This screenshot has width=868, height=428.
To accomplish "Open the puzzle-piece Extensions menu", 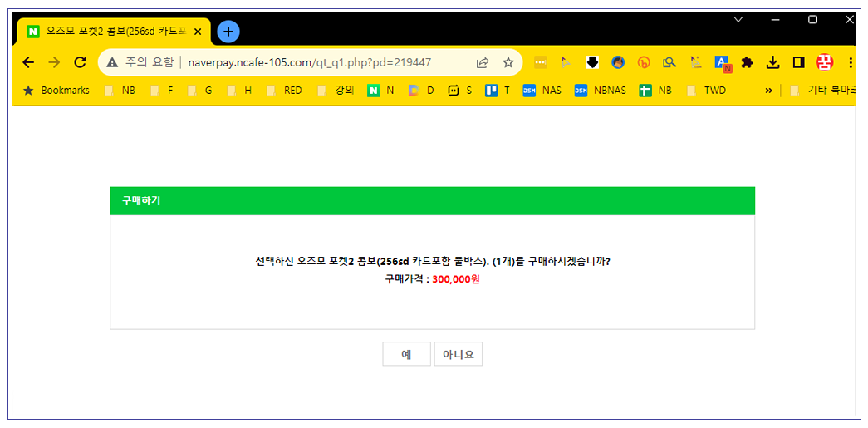I will pyautogui.click(x=747, y=62).
